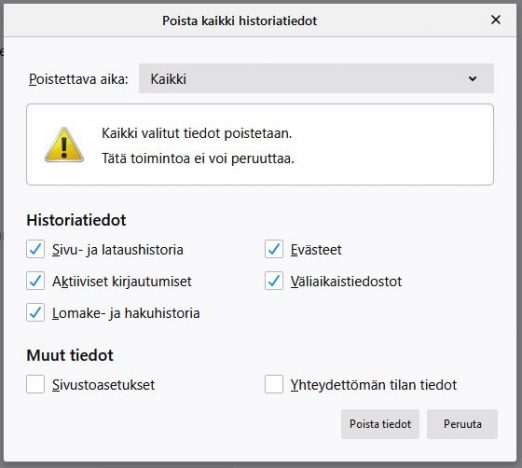Uncheck Sivu- ja lataushistoria checkbox
522x468 pixels.
coord(35,249)
